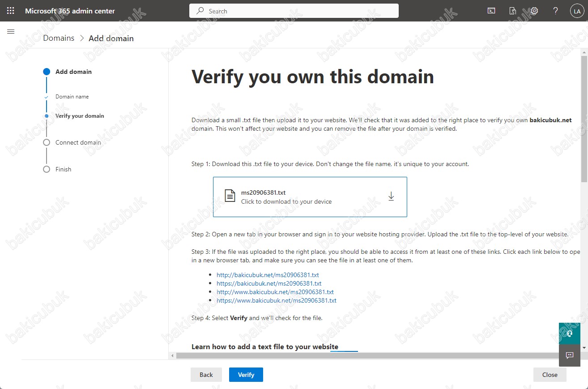
Task: Click the Step 1 instruction text
Action: [330, 164]
